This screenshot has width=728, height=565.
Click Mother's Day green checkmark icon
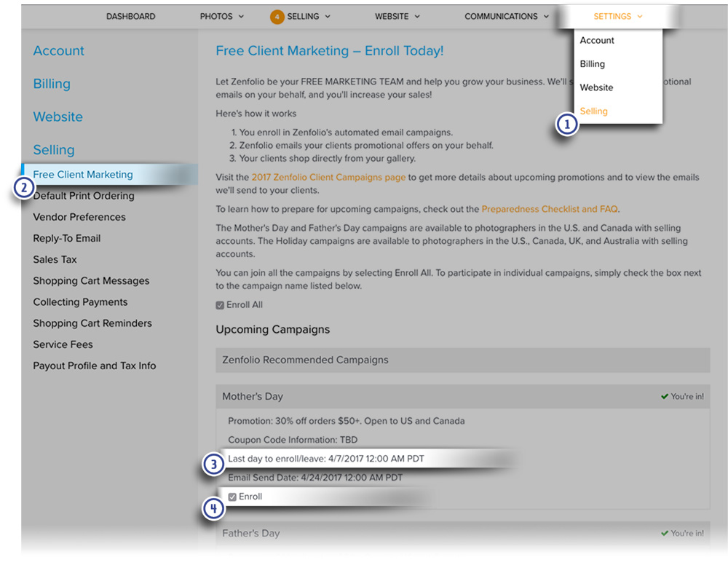pos(665,397)
